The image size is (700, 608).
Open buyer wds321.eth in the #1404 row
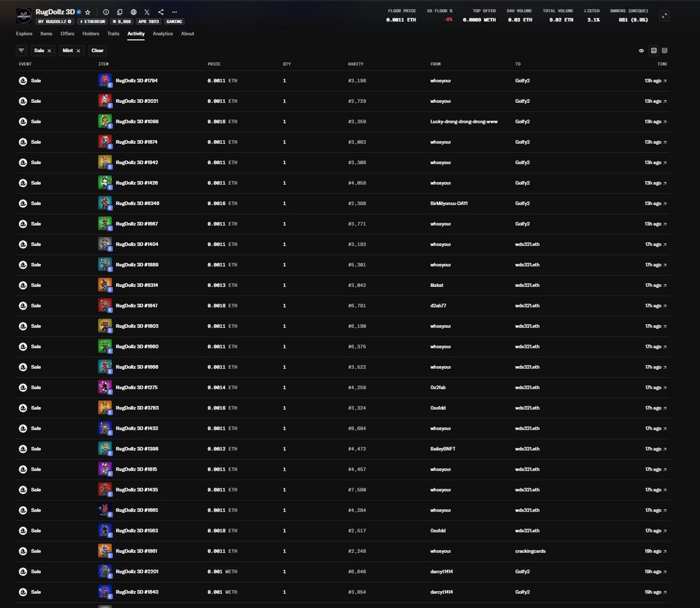tap(527, 244)
